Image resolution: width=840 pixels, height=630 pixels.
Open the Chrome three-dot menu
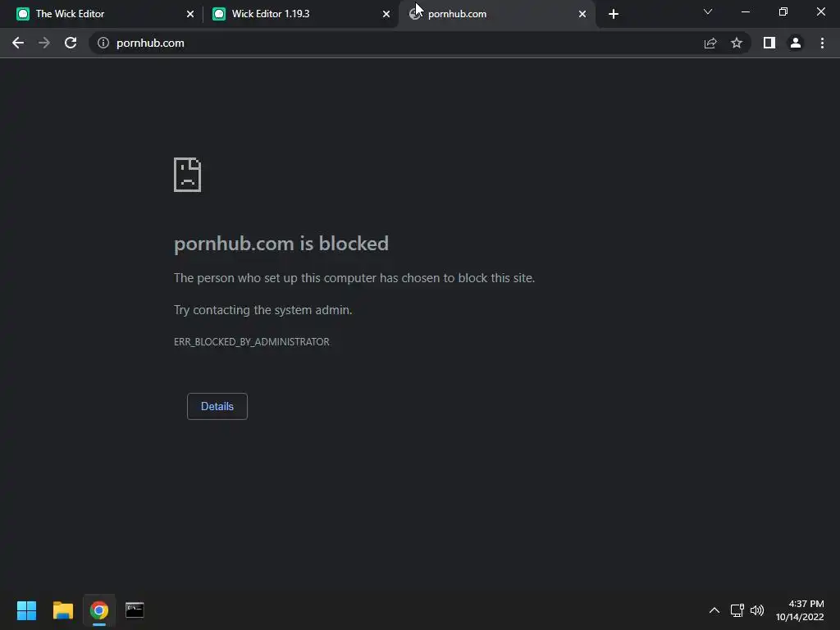click(822, 43)
